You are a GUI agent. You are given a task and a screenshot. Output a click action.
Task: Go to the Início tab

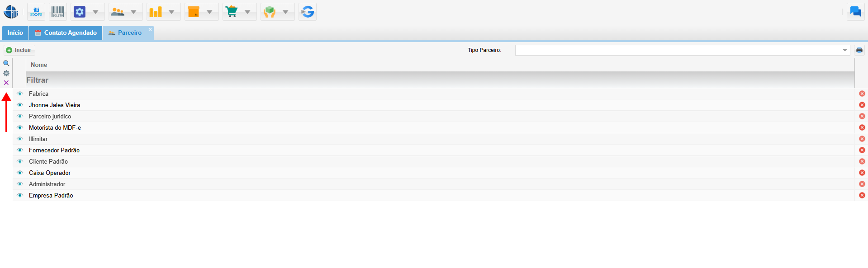coord(15,33)
